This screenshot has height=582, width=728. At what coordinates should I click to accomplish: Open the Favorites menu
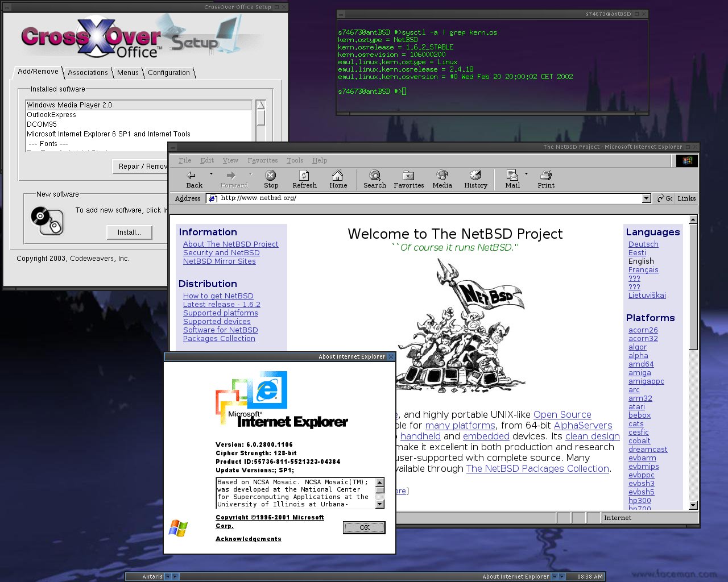(262, 160)
